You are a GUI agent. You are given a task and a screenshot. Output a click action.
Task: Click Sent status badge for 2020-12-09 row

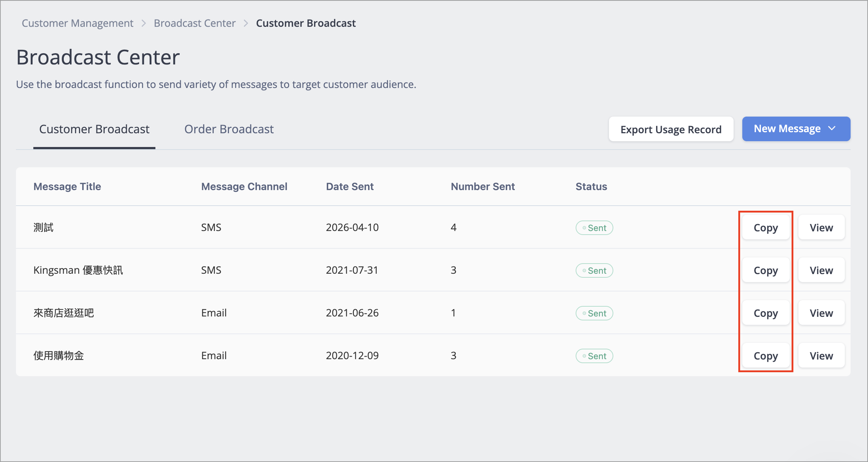pyautogui.click(x=594, y=356)
